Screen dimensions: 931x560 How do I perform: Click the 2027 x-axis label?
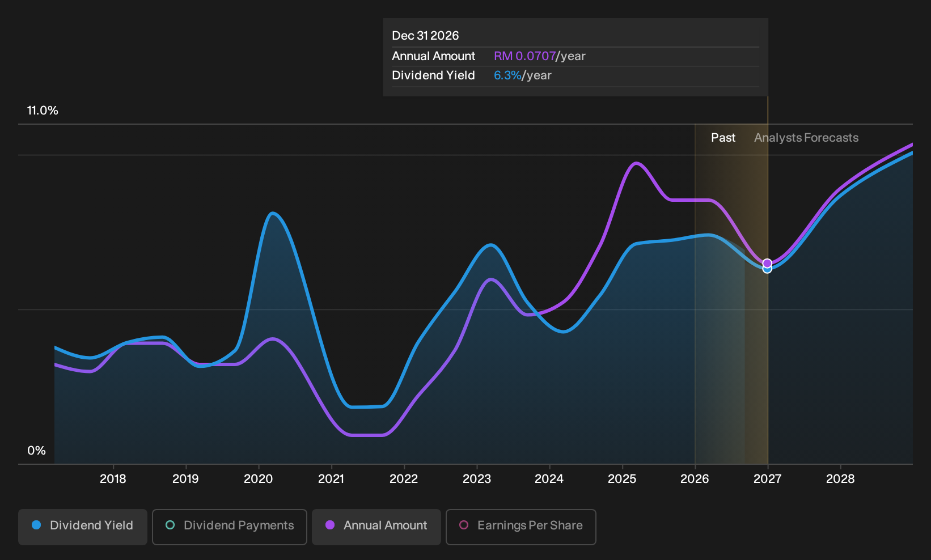pos(768,479)
